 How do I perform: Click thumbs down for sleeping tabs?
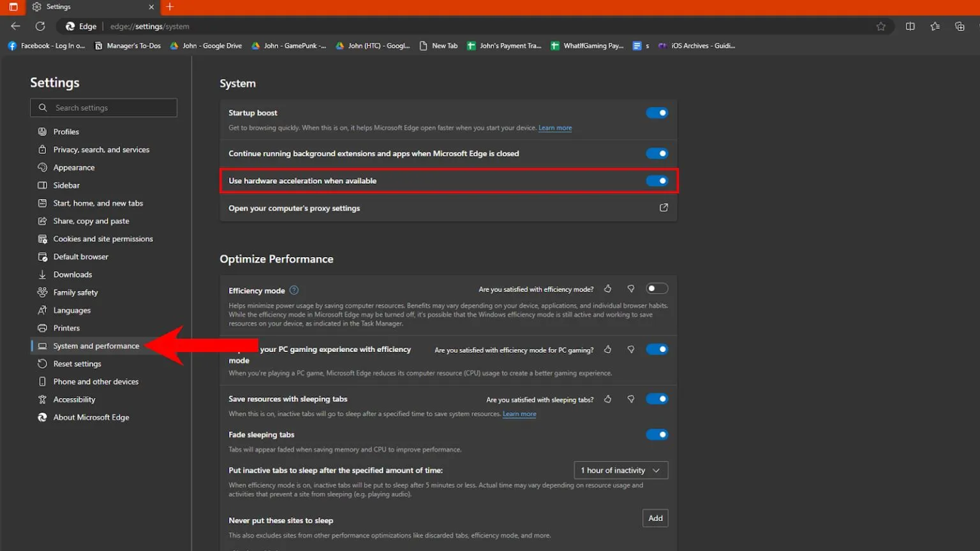coord(630,399)
